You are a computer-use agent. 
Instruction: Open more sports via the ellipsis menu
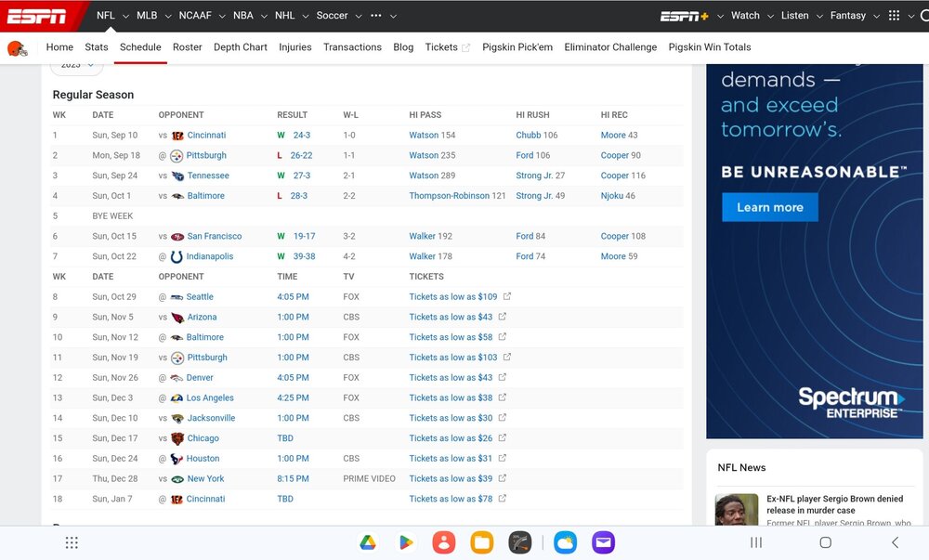pyautogui.click(x=376, y=16)
